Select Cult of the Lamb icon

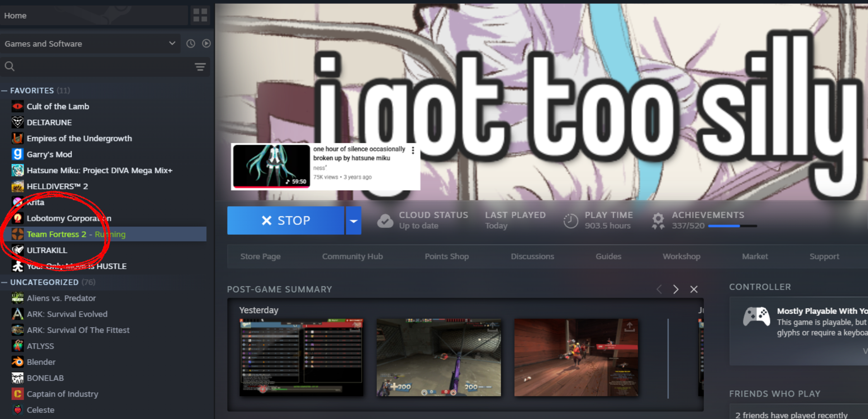click(18, 106)
